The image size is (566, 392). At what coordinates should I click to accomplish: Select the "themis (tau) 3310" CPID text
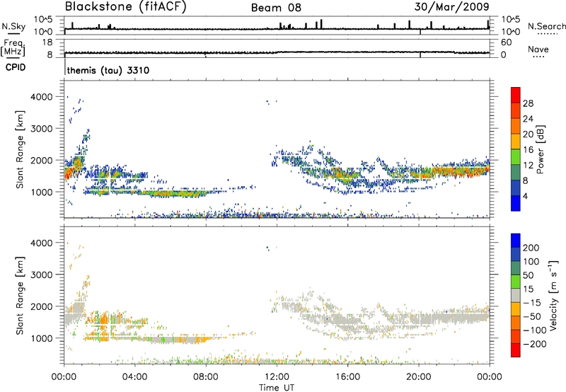click(108, 70)
